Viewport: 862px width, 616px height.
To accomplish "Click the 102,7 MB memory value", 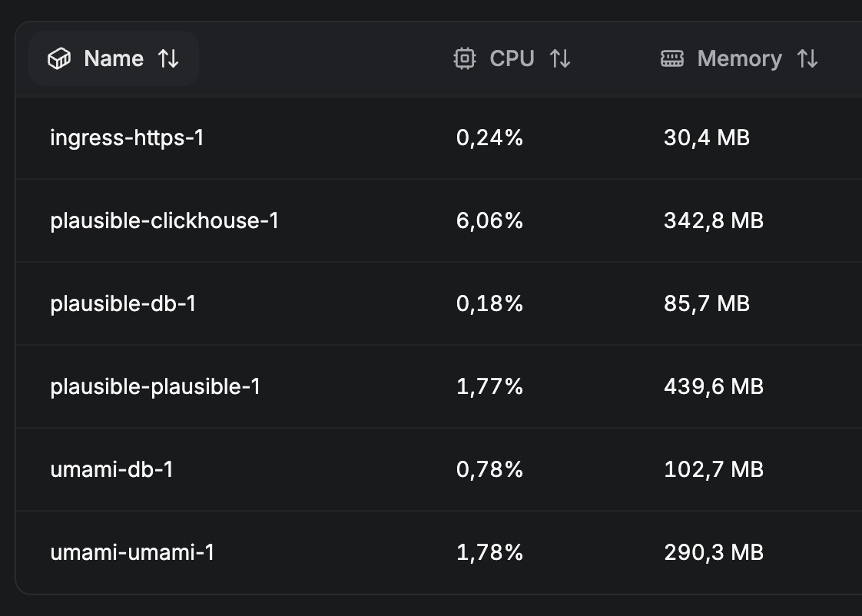I will 713,469.
